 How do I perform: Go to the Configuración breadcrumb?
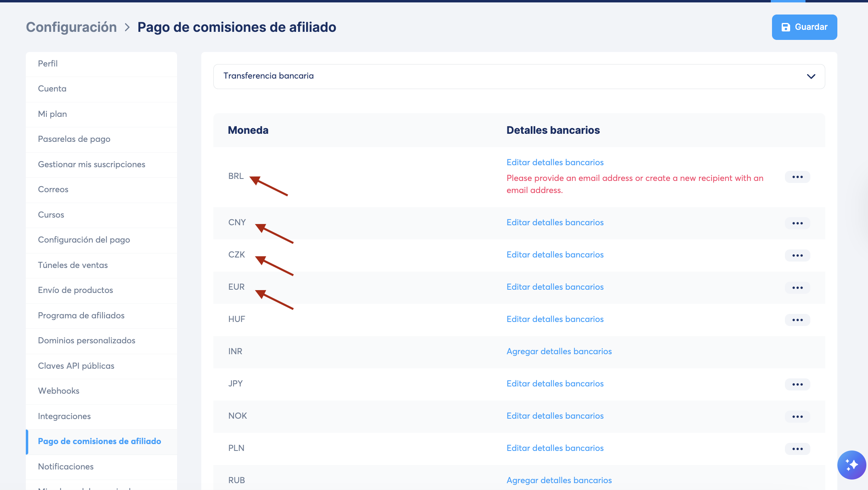[71, 27]
